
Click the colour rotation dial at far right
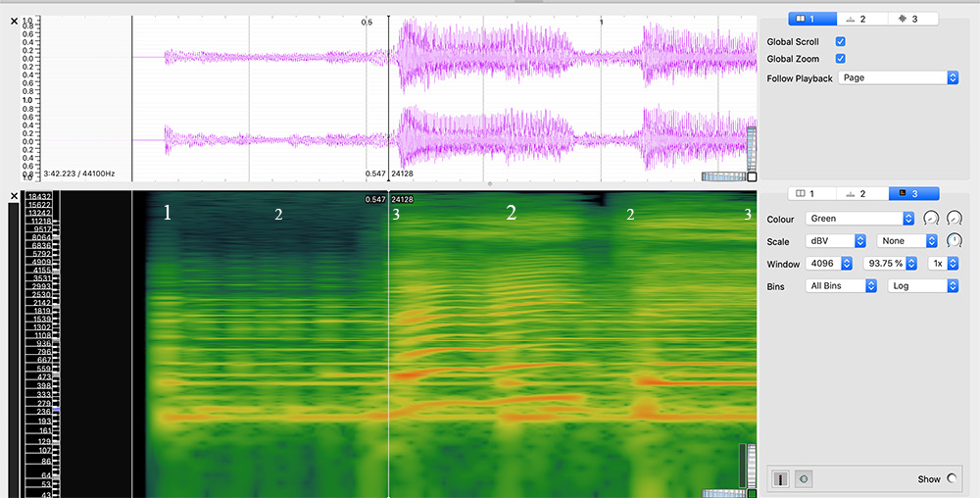[x=954, y=218]
